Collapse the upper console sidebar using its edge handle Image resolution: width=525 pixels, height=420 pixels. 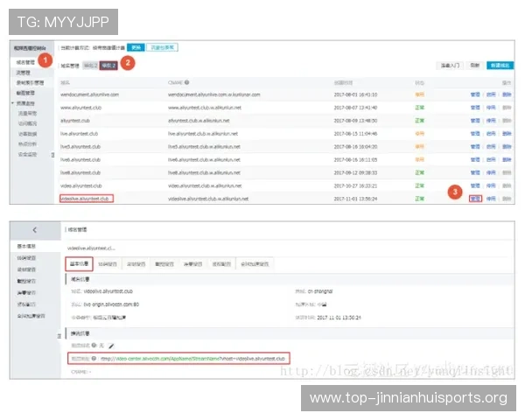(x=52, y=155)
